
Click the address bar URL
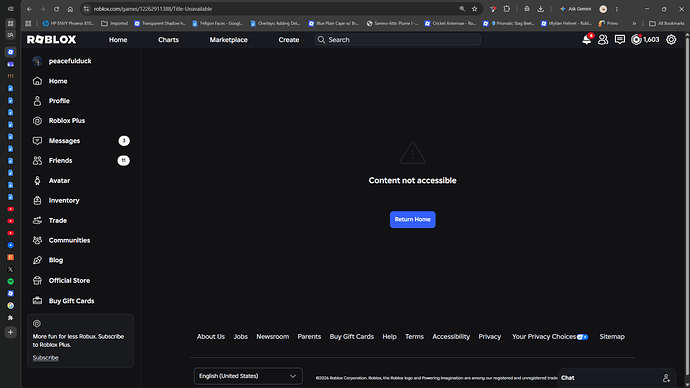153,9
